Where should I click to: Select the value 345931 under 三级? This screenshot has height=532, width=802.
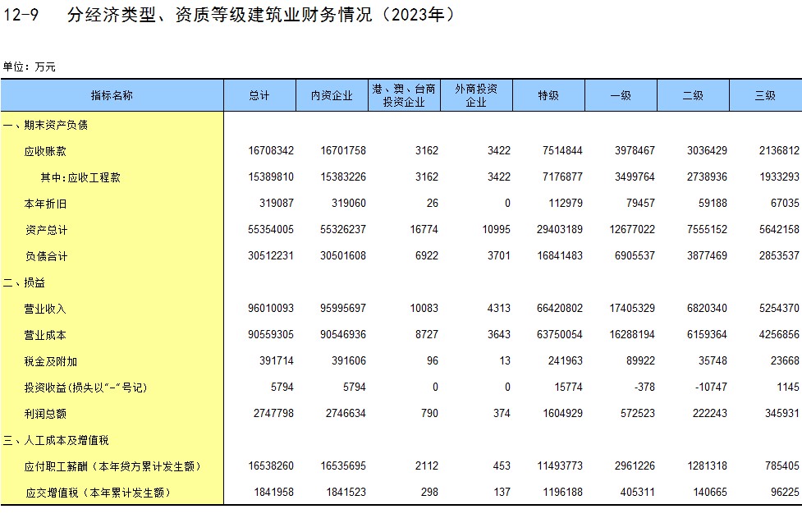pos(782,413)
